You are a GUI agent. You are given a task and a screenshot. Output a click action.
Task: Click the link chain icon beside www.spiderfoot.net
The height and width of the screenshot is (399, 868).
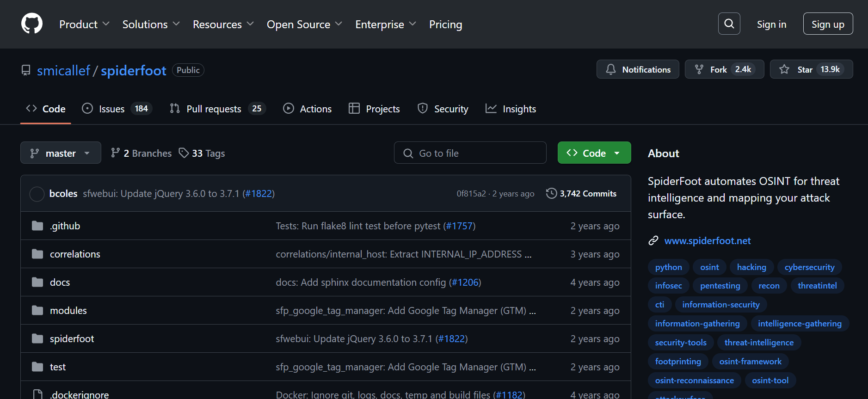(653, 240)
